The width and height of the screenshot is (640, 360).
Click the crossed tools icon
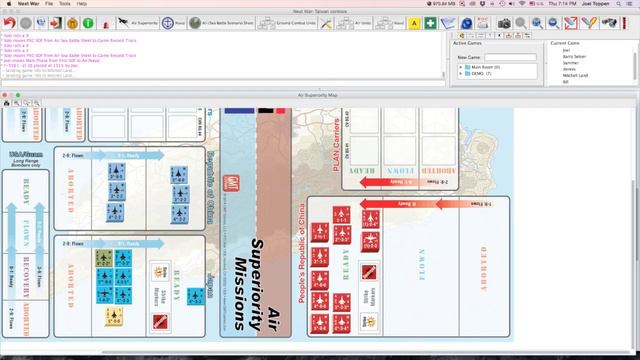pos(326,23)
